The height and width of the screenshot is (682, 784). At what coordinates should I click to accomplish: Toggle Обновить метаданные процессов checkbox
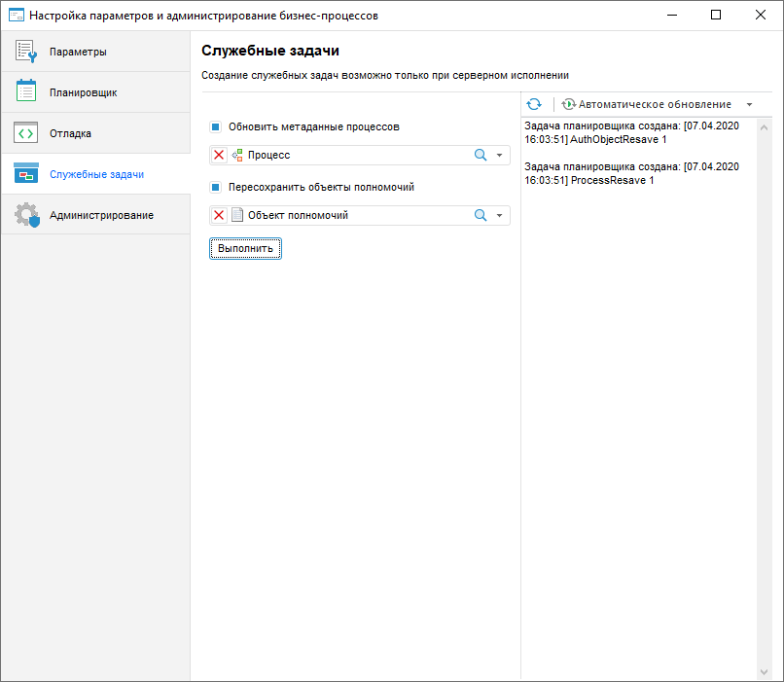click(216, 126)
